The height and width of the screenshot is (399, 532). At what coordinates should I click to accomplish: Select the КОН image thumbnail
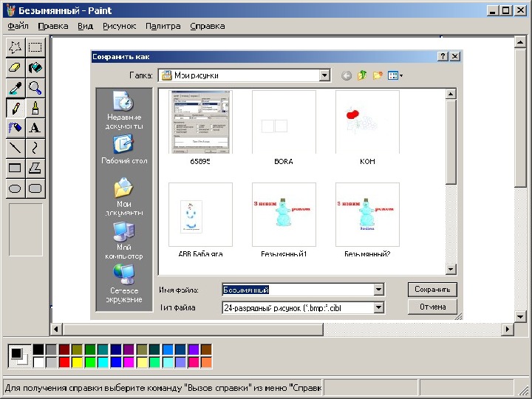point(367,122)
